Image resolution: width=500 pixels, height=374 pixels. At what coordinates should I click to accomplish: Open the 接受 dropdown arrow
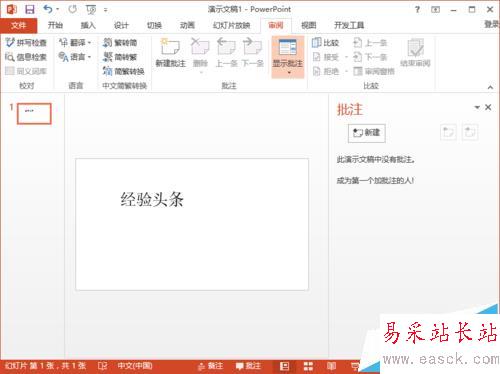coord(346,57)
